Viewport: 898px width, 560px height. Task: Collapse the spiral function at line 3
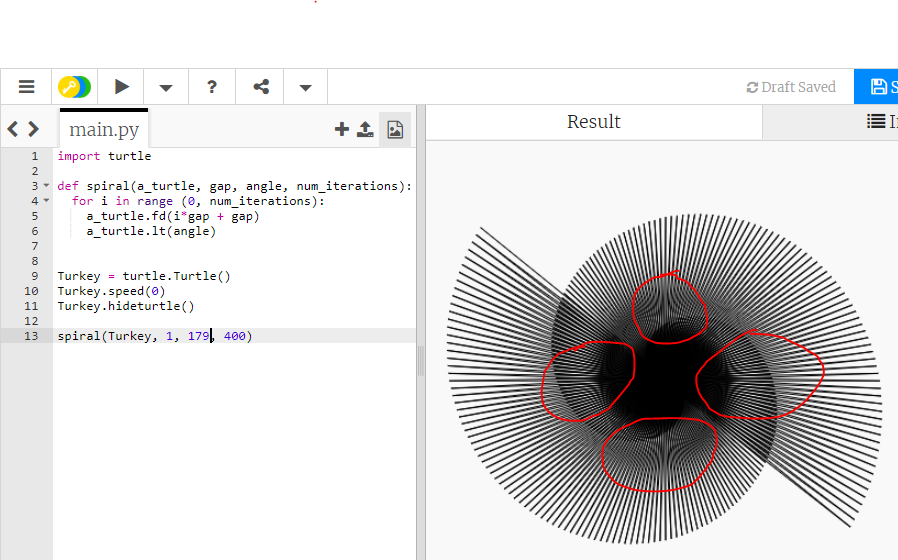coord(46,186)
